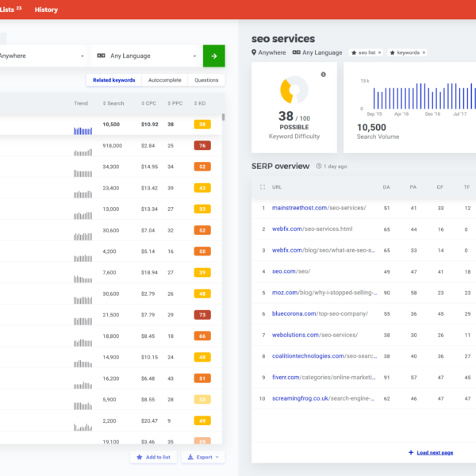The height and width of the screenshot is (476, 476).
Task: Open History in the top navigation
Action: (x=46, y=10)
